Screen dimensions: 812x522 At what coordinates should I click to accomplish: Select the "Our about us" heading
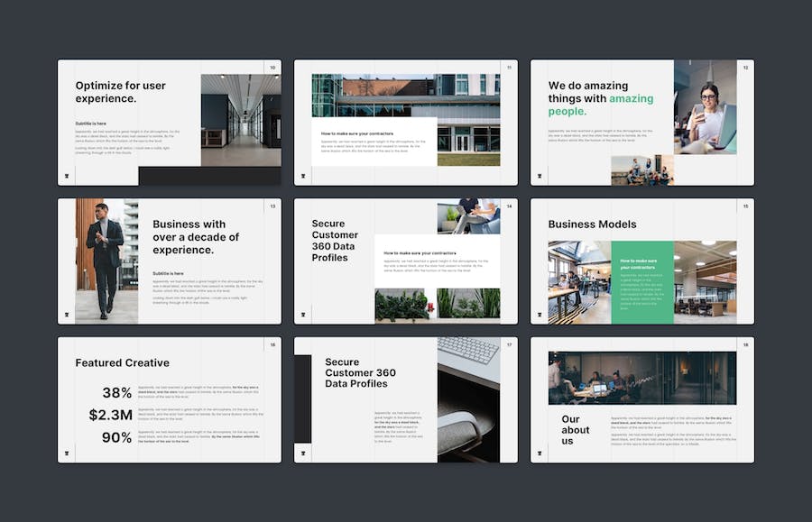[575, 430]
